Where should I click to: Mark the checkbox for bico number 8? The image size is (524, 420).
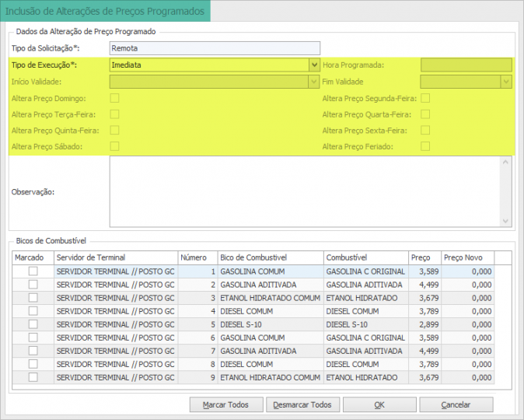tap(33, 363)
